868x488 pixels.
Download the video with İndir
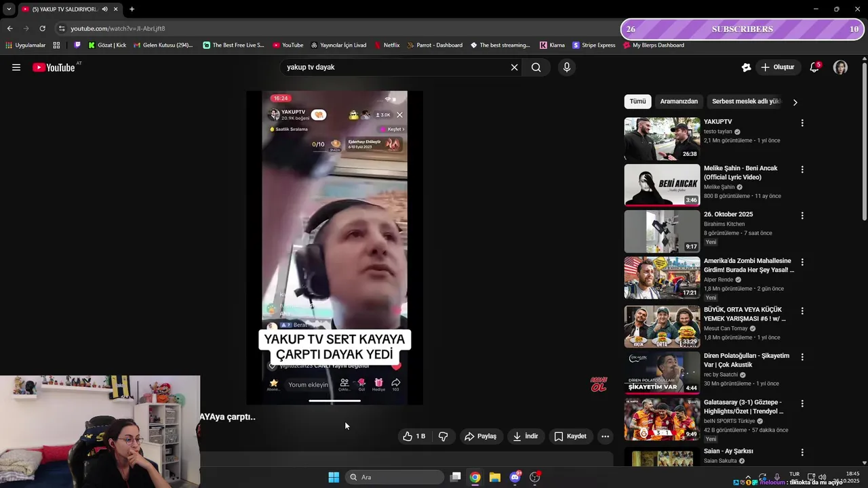(x=526, y=436)
